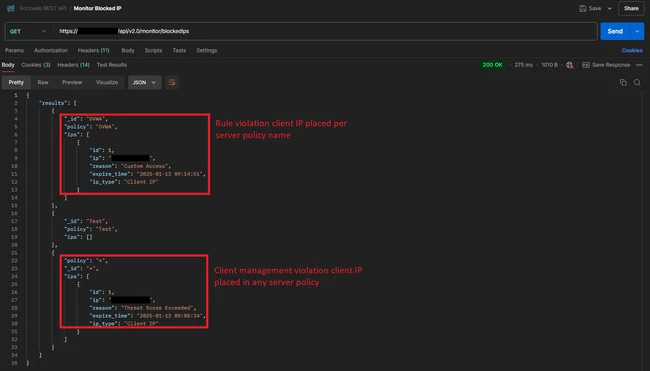Open the response more-options ellipsis menu
The height and width of the screenshot is (371, 650).
coord(639,65)
